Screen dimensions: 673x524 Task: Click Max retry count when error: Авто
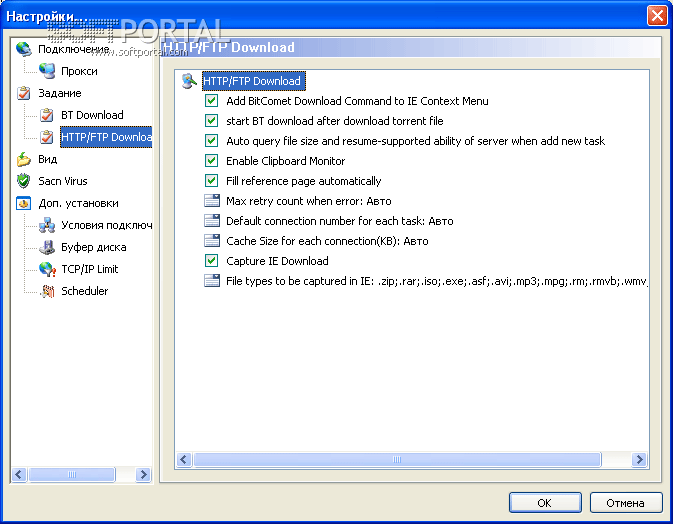tap(309, 201)
